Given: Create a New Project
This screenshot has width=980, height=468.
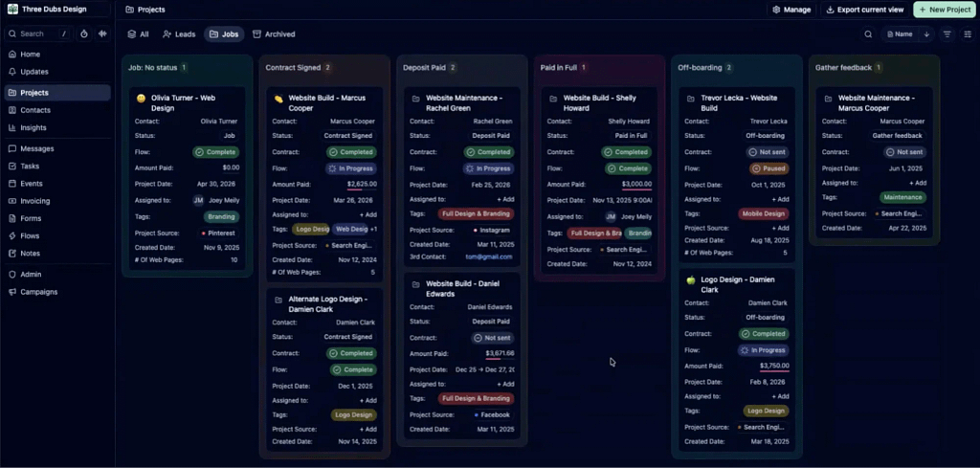Looking at the screenshot, I should pyautogui.click(x=945, y=10).
